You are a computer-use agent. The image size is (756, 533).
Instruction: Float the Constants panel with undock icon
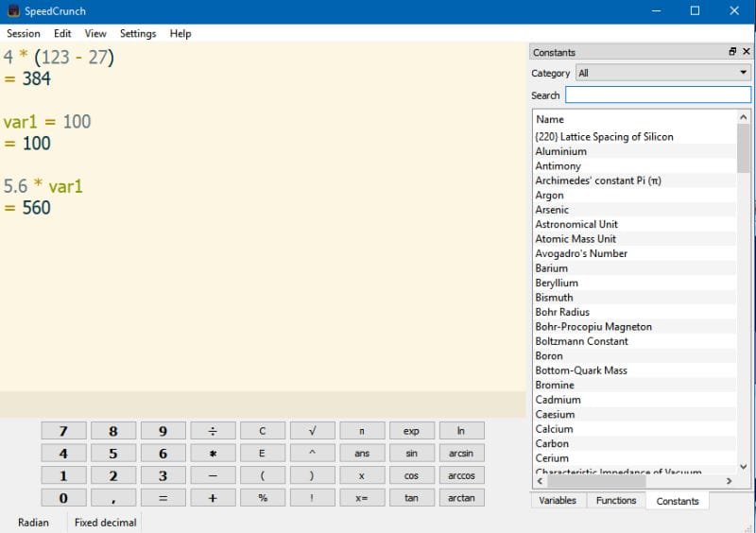click(x=731, y=52)
